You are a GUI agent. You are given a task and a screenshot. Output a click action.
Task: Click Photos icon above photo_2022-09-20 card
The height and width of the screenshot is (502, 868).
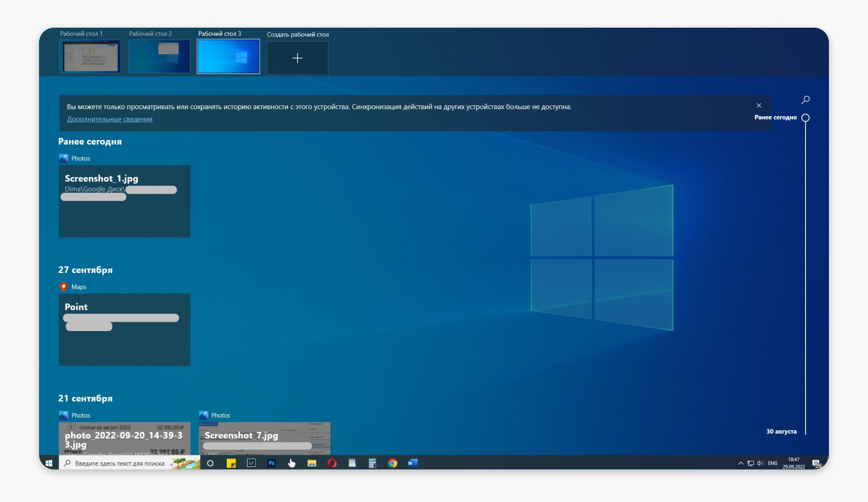(63, 415)
